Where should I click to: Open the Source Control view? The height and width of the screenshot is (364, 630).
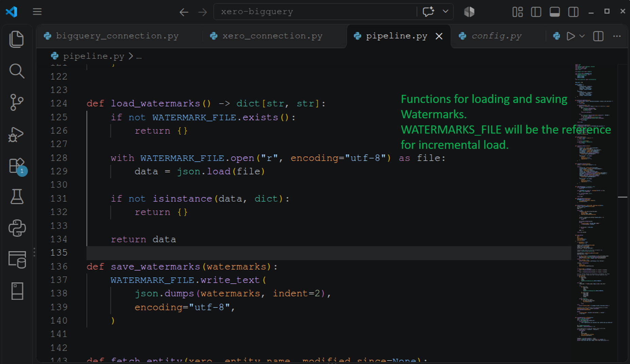pyautogui.click(x=17, y=102)
